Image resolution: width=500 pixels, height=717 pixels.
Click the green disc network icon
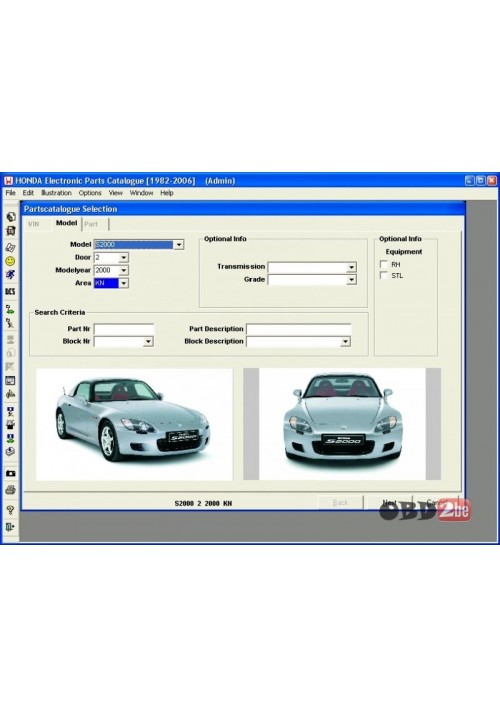tap(11, 309)
